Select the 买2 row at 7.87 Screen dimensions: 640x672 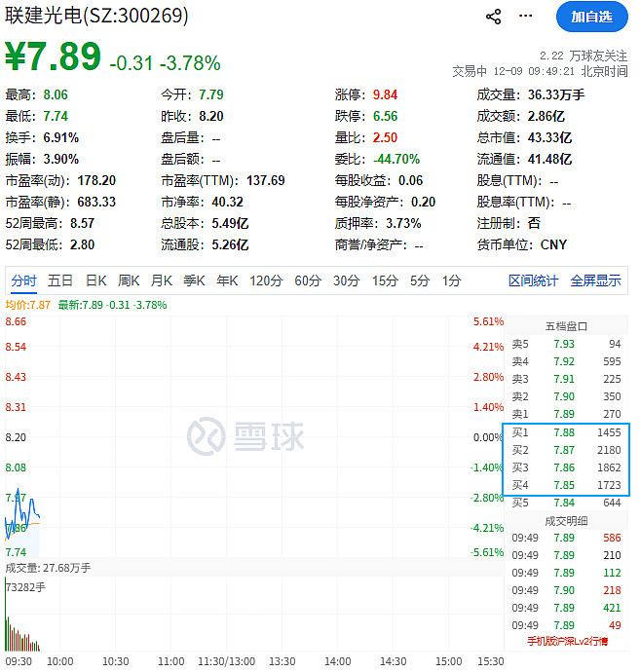(x=566, y=450)
